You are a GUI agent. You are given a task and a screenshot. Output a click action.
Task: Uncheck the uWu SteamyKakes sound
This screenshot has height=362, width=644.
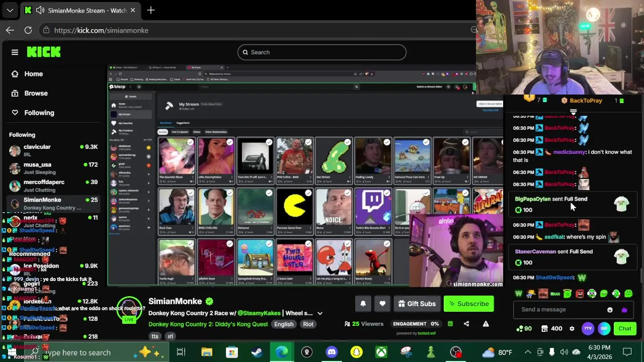[x=230, y=142]
